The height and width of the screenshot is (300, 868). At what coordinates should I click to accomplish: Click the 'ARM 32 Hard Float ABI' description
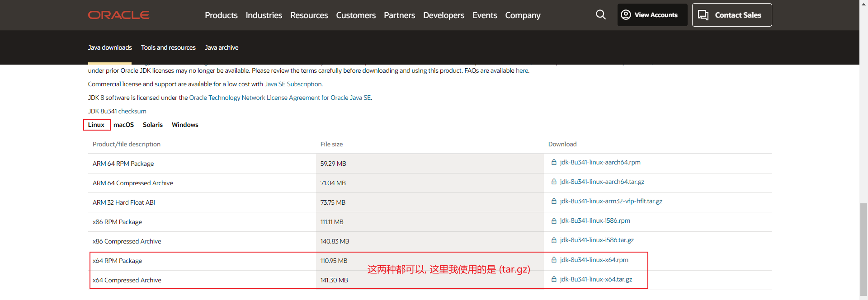123,202
